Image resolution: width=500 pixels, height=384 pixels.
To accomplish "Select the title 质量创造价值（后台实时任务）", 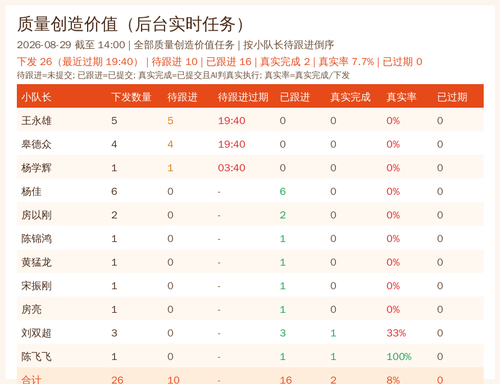I will pyautogui.click(x=131, y=25).
